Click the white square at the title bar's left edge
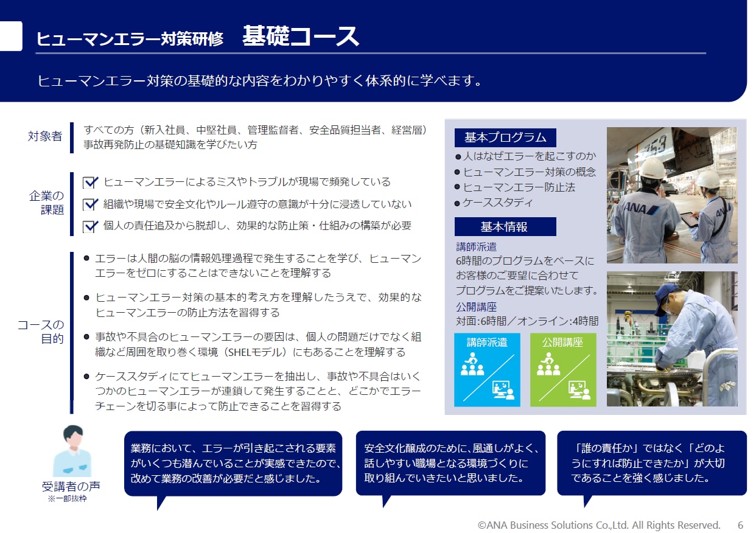756x533 pixels. tap(11, 37)
